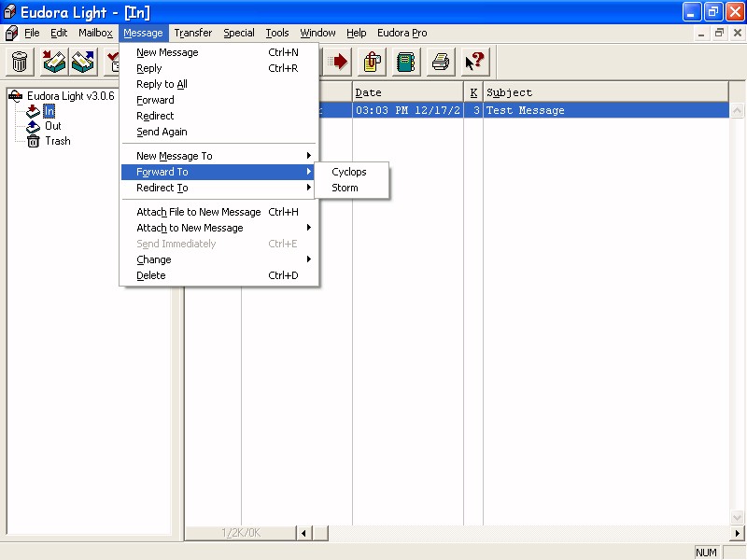Viewport: 747px width, 560px height.
Task: Open the Tools menu
Action: 277,33
